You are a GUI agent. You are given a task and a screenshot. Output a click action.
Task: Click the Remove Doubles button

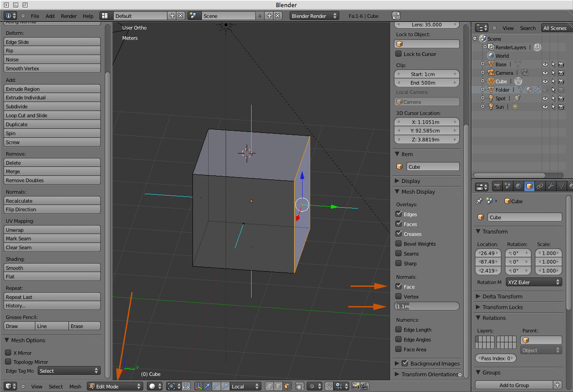[x=52, y=180]
